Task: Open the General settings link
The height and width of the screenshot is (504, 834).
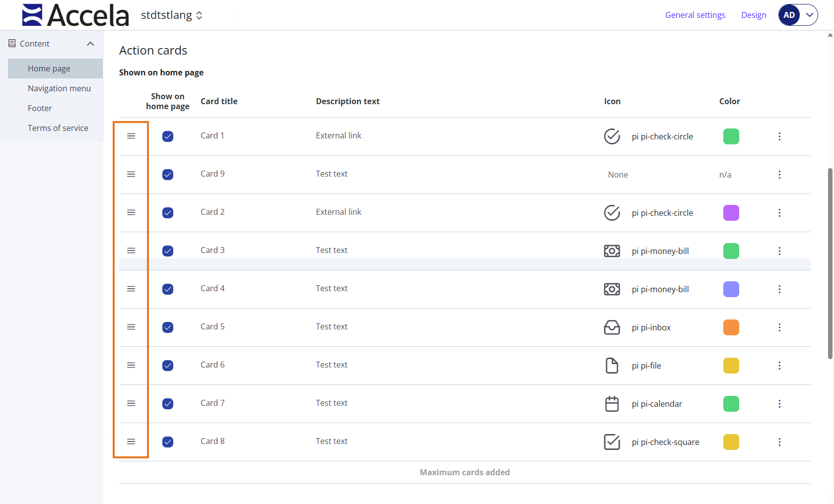Action: pos(695,15)
